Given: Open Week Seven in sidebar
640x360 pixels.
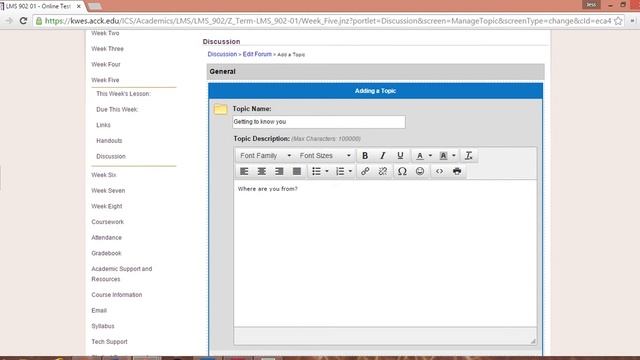Looking at the screenshot, I should click(x=108, y=191).
